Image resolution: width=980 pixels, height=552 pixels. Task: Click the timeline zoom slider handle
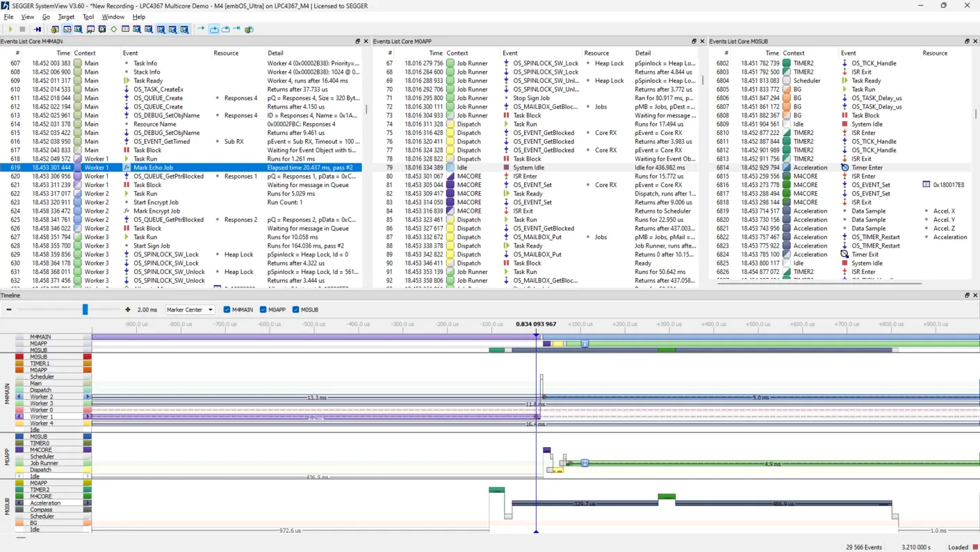(85, 309)
